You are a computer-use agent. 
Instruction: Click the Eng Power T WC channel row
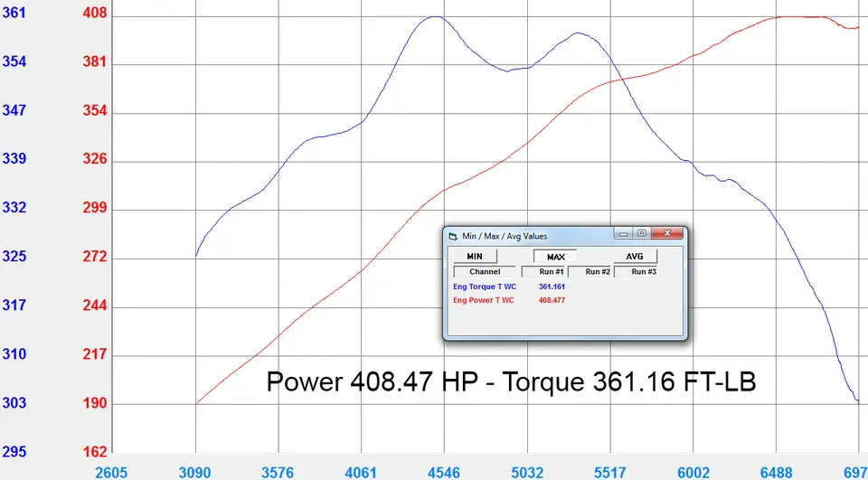pyautogui.click(x=564, y=300)
